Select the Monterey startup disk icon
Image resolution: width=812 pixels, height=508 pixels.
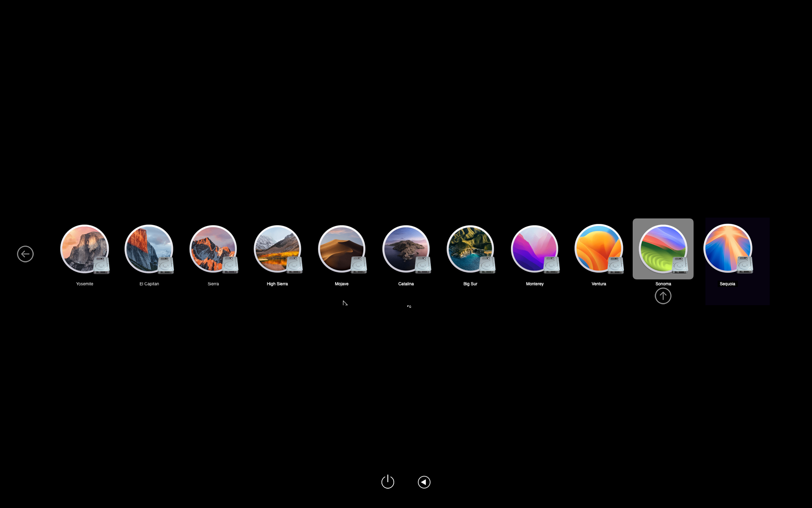[x=535, y=249]
